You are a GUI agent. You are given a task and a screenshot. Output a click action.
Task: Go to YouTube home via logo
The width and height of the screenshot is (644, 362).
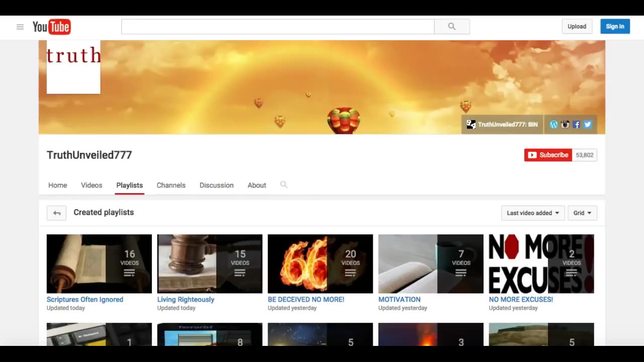tap(51, 27)
